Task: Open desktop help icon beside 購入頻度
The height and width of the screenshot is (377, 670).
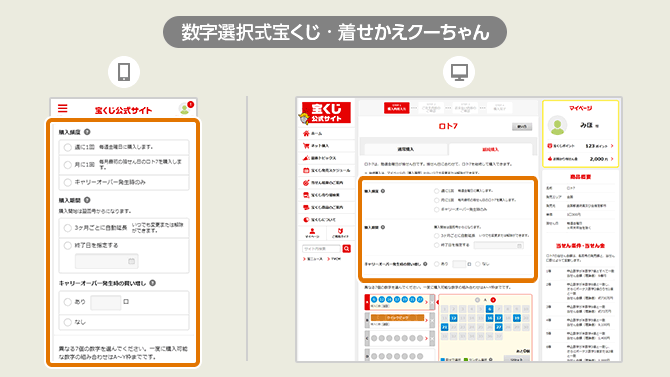Action: pyautogui.click(x=383, y=191)
